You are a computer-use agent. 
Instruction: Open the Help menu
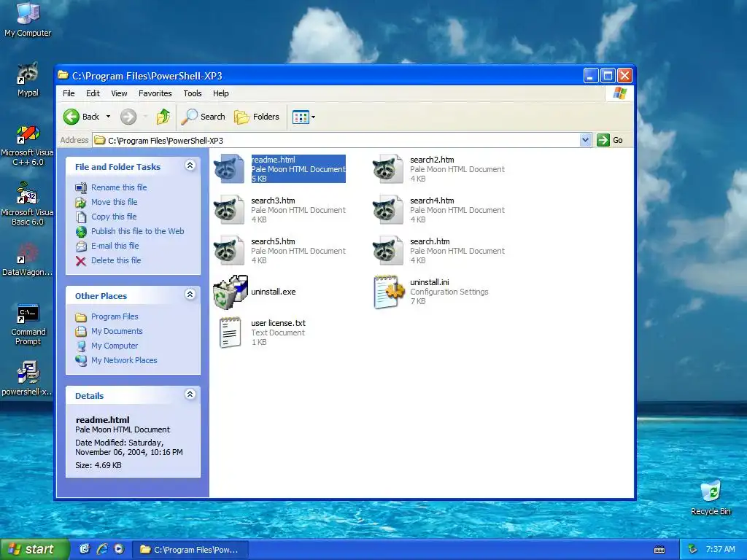[x=220, y=93]
